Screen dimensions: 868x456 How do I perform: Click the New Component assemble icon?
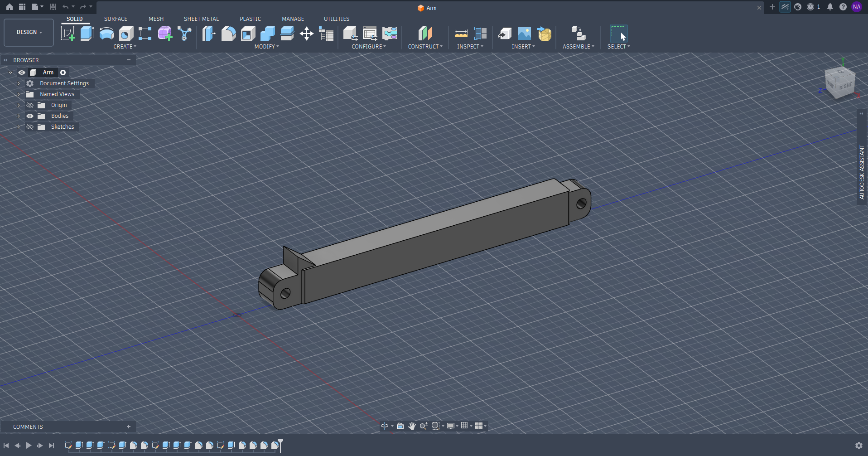tap(579, 34)
